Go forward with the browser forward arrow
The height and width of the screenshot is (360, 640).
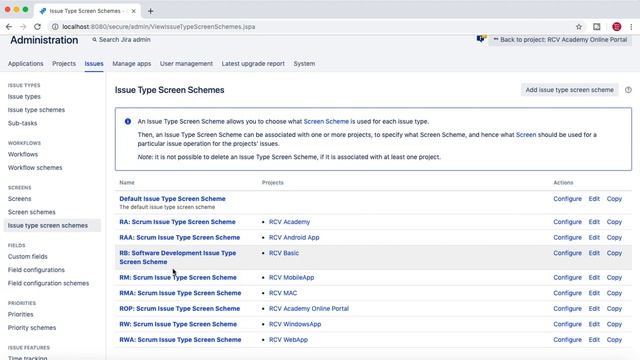(23, 27)
